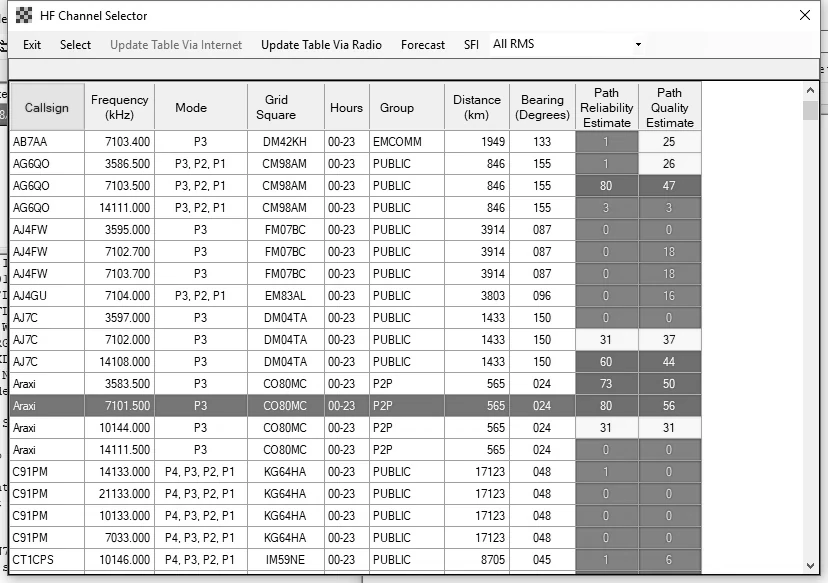Sort by the Callsign column header

(47, 107)
